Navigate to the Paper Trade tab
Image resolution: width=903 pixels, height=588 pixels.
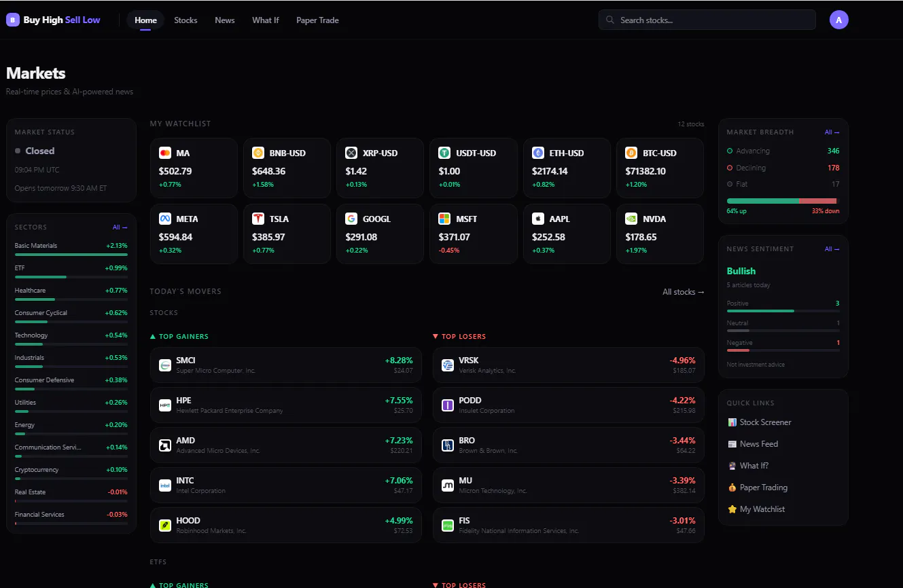click(x=317, y=20)
